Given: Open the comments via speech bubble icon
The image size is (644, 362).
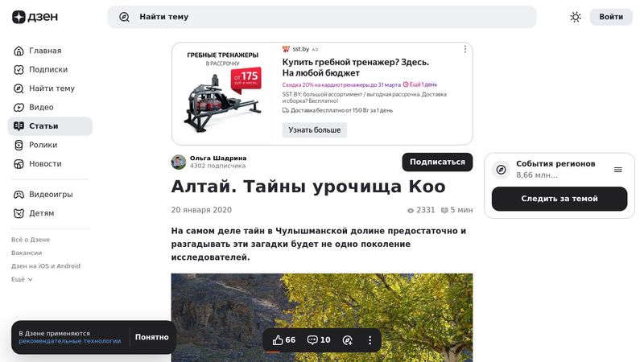Looking at the screenshot, I should pos(312,340).
